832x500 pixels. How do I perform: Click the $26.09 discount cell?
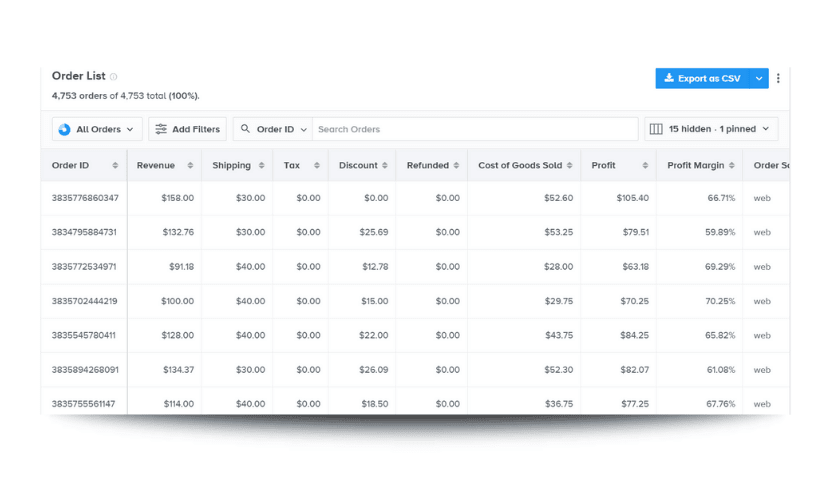pos(374,370)
